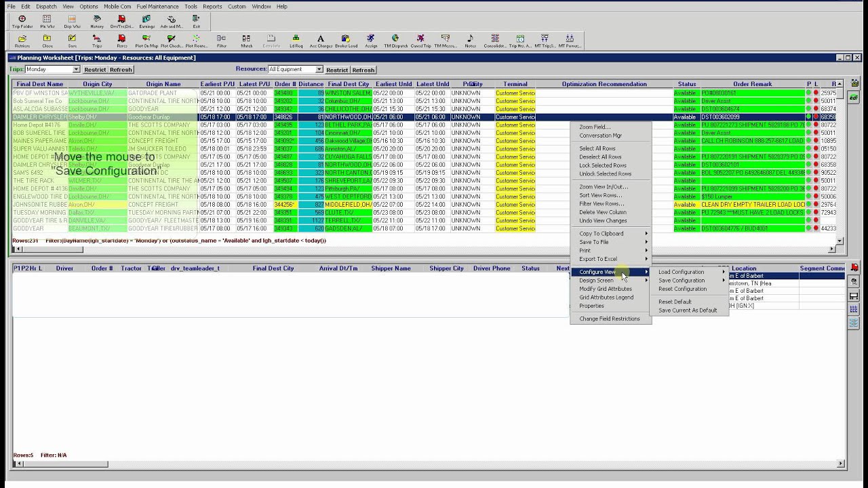Image resolution: width=868 pixels, height=488 pixels.
Task: Click Refresh button next to Trips
Action: 121,70
